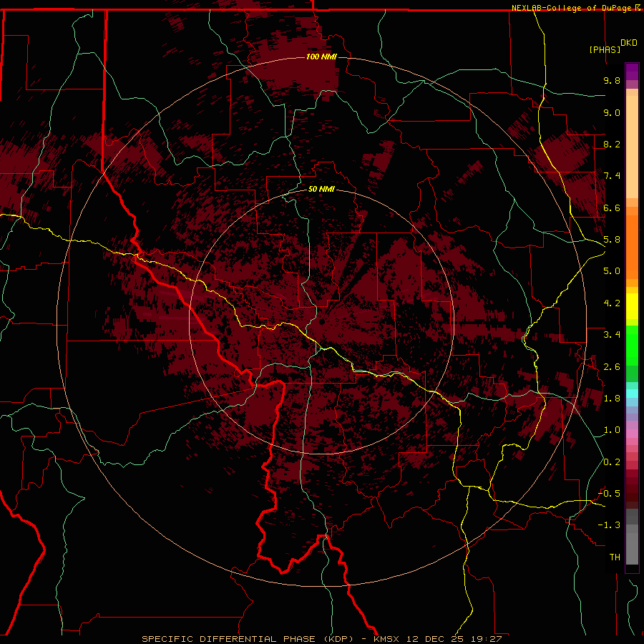
Task: Click the 4.2 legend value
Action: tap(612, 303)
